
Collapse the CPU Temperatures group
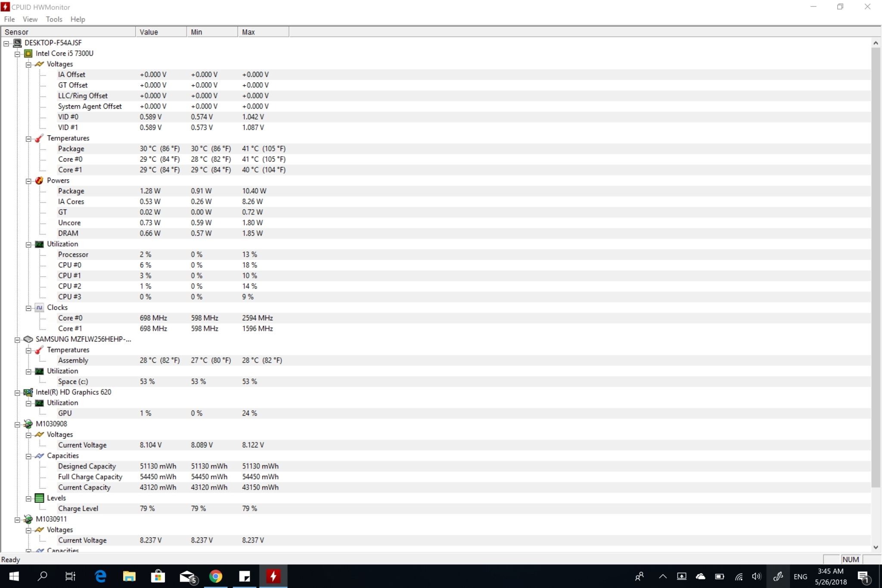[28, 139]
